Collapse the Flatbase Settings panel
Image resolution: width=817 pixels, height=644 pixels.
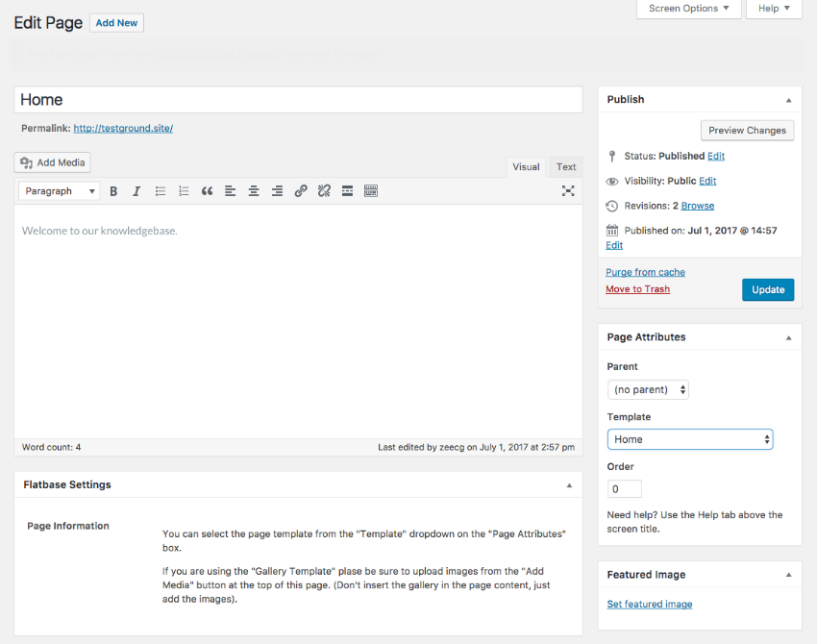569,485
